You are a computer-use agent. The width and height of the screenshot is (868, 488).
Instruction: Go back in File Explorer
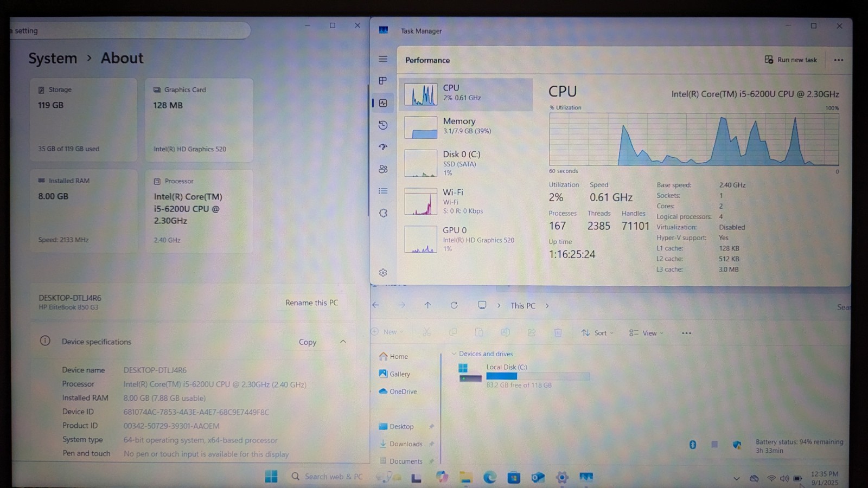(x=375, y=305)
